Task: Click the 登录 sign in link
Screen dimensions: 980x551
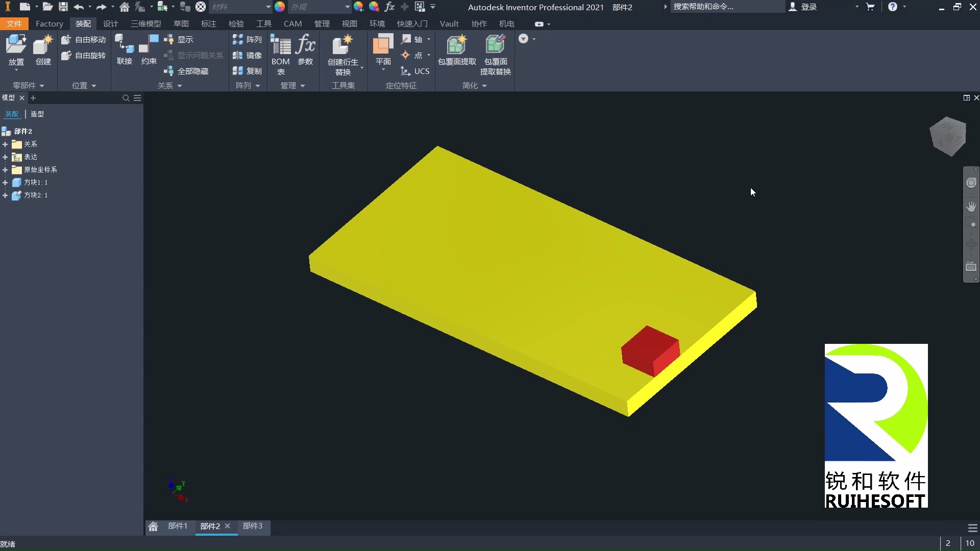Action: 808,7
